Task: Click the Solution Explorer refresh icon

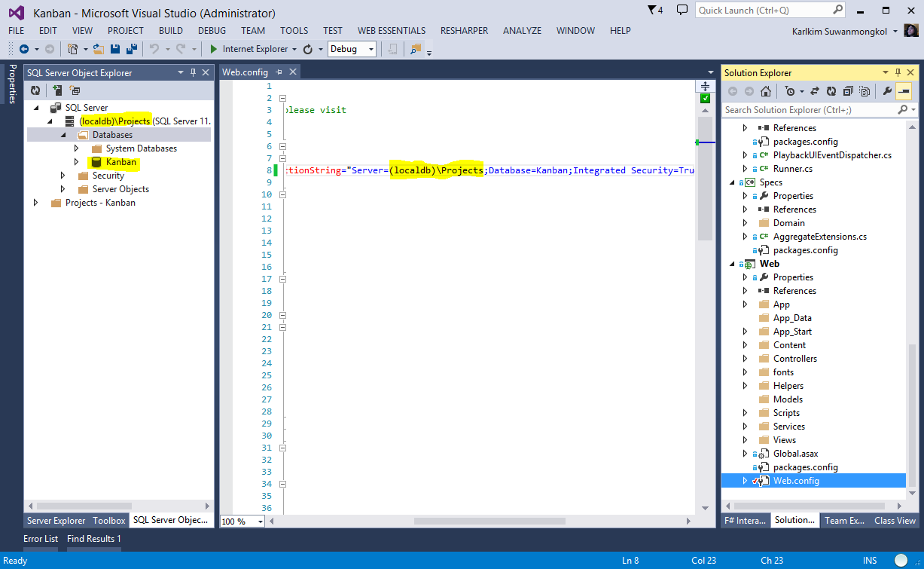Action: (x=831, y=91)
